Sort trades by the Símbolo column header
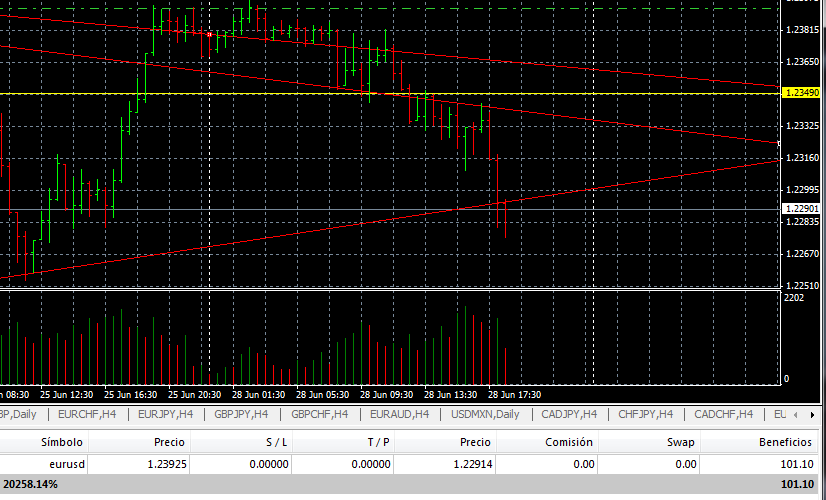Screen dimensions: 826x500 [x=62, y=442]
